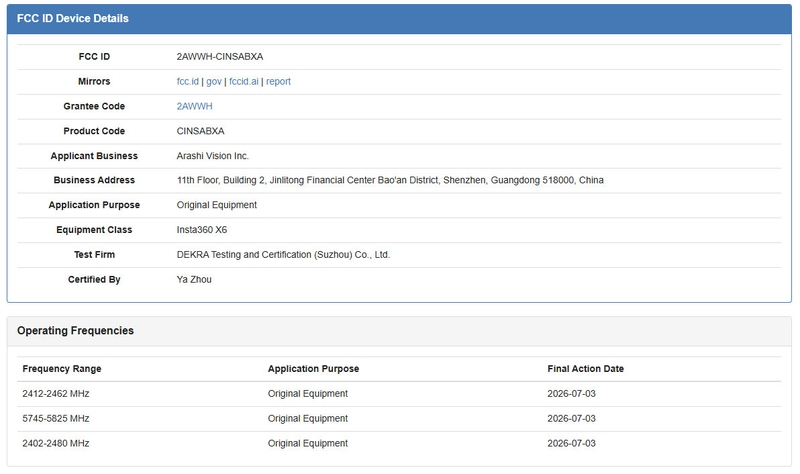Click the Equipment Class field label
Viewport: 800px width, 474px height.
(x=94, y=230)
